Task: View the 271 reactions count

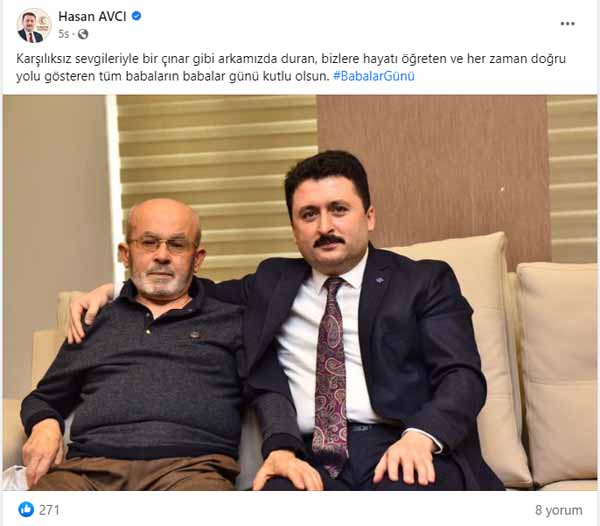Action: tap(49, 510)
